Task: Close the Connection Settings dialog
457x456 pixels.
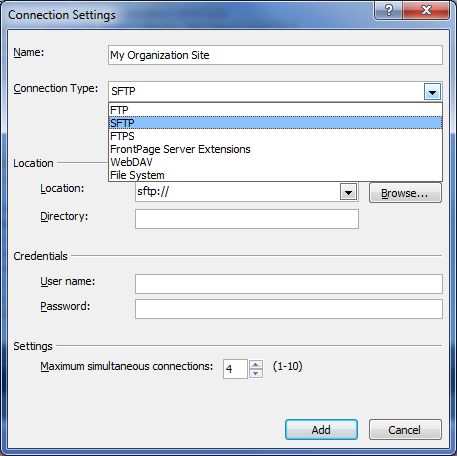Action: coord(426,10)
